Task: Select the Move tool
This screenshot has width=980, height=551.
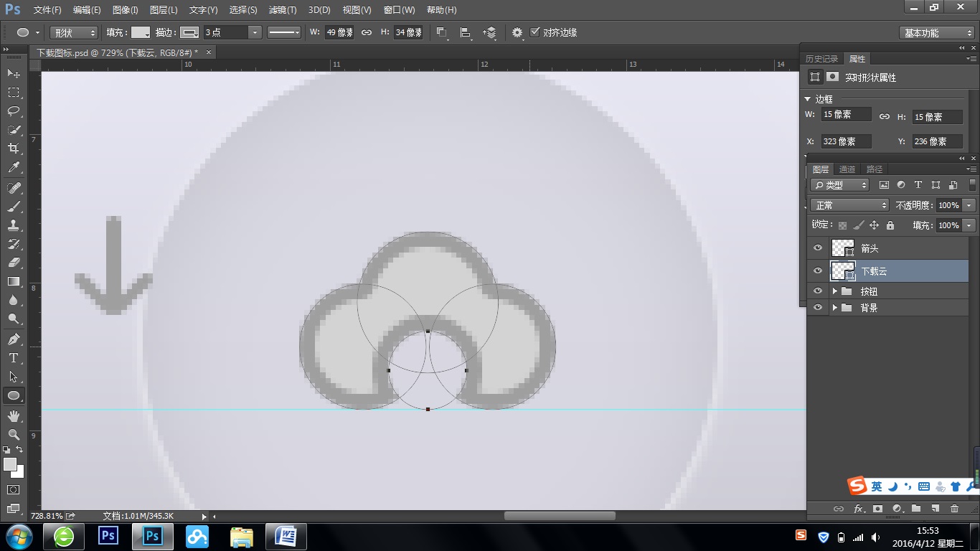Action: [14, 74]
